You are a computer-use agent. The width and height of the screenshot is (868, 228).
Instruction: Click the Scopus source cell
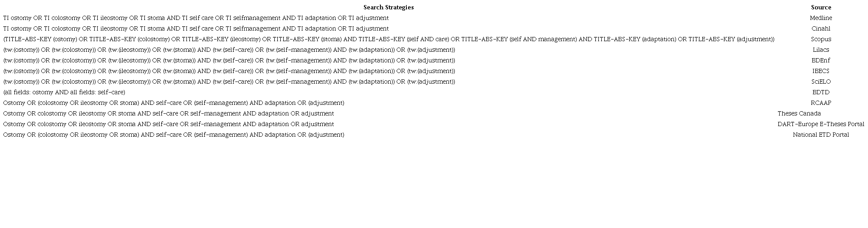click(x=820, y=39)
